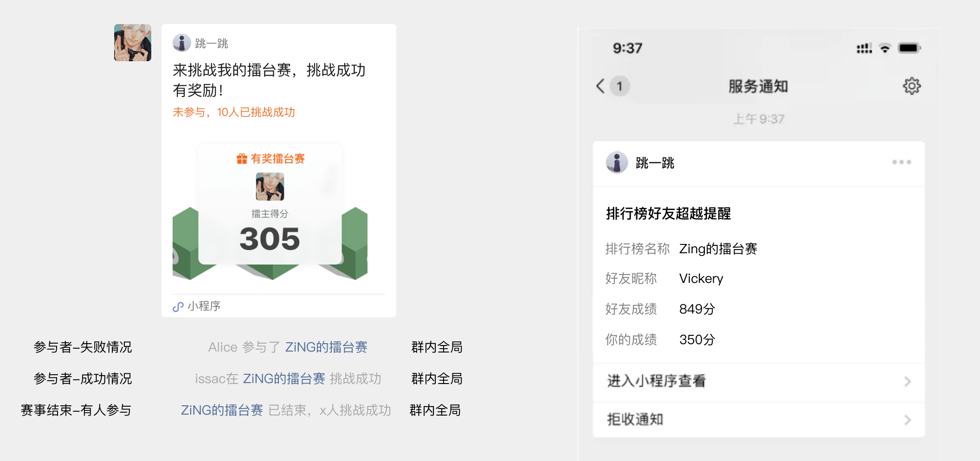Click the 305 score card image
The width and height of the screenshot is (980, 461).
coord(270,239)
